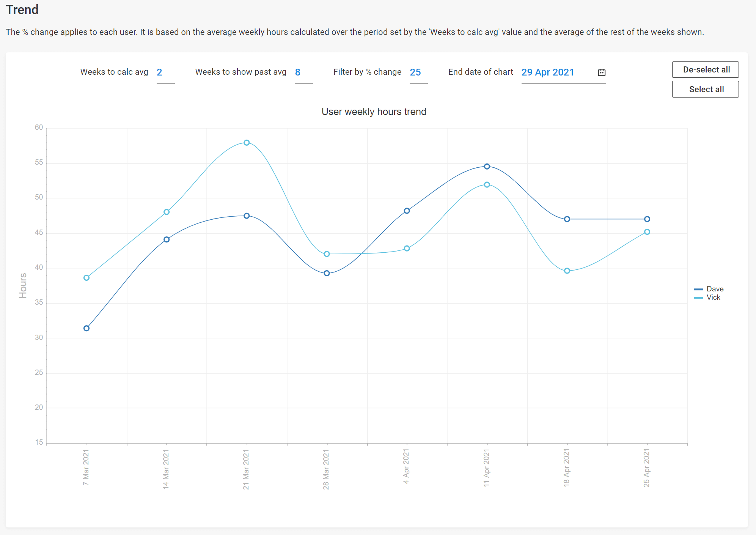Screen dimensions: 756x535
Task: Edit the Weeks to show past avg field
Action: coord(303,72)
